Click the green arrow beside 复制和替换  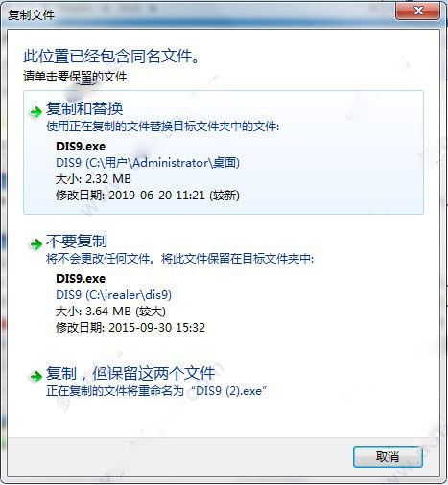(x=36, y=112)
